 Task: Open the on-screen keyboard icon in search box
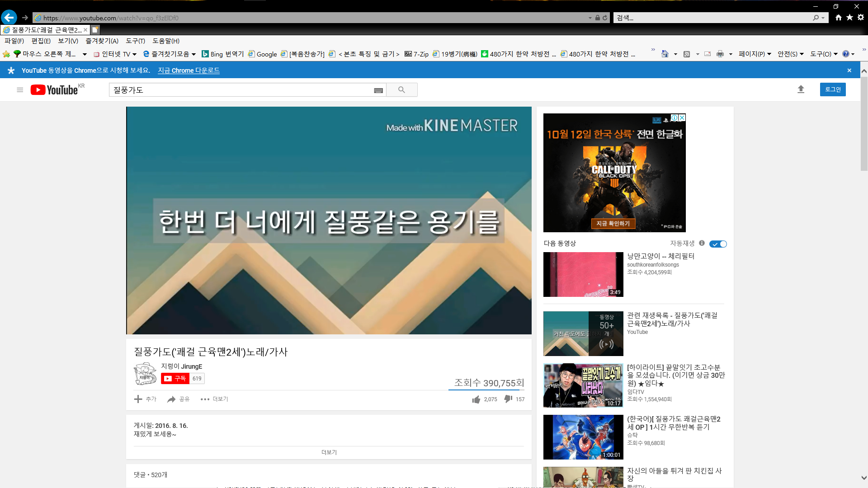tap(378, 90)
